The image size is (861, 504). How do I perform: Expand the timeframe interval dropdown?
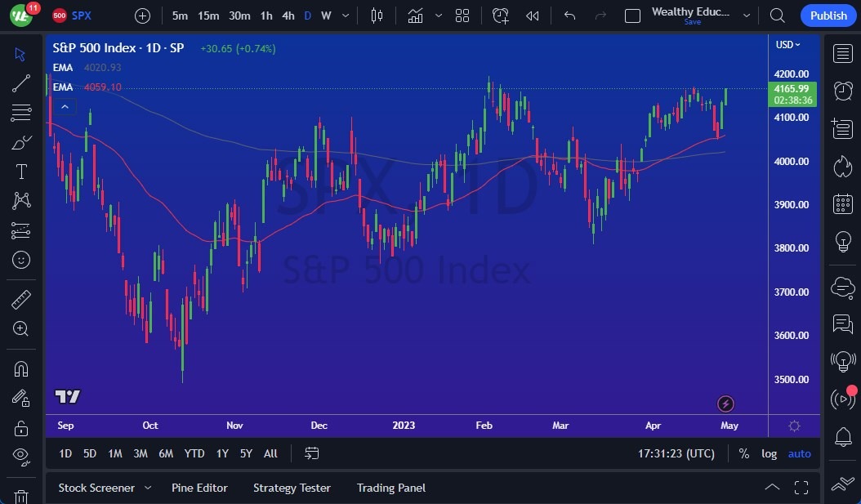click(x=346, y=16)
